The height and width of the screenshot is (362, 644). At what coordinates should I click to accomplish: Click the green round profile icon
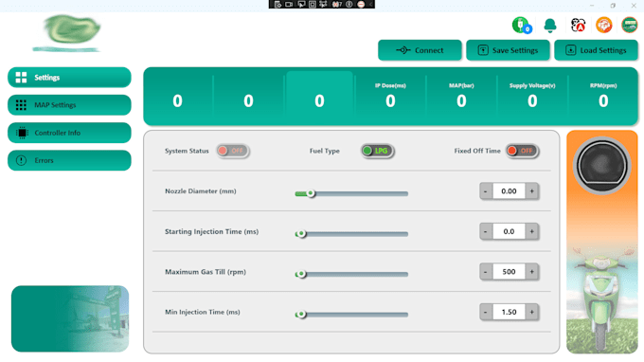pos(629,26)
